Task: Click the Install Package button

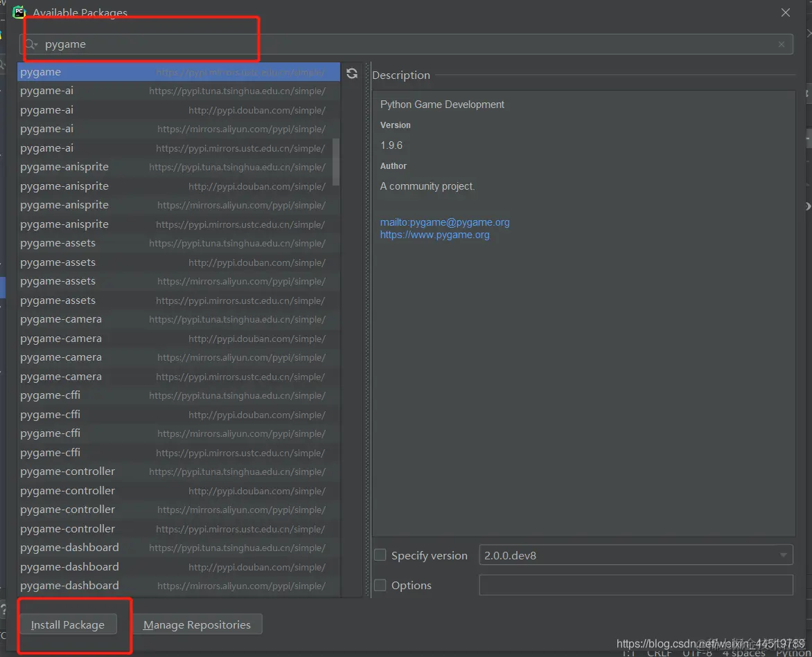Action: pyautogui.click(x=68, y=624)
